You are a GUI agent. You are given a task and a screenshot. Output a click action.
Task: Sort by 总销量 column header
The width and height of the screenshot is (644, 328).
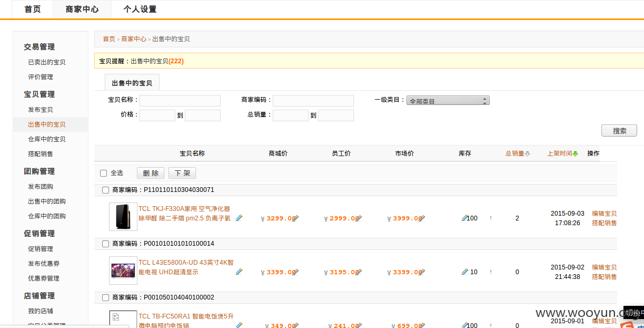point(514,153)
